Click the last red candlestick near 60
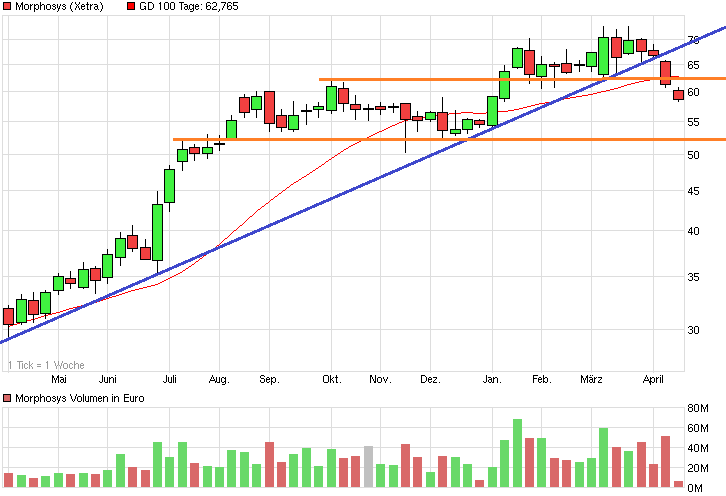The height and width of the screenshot is (496, 726). [678, 95]
